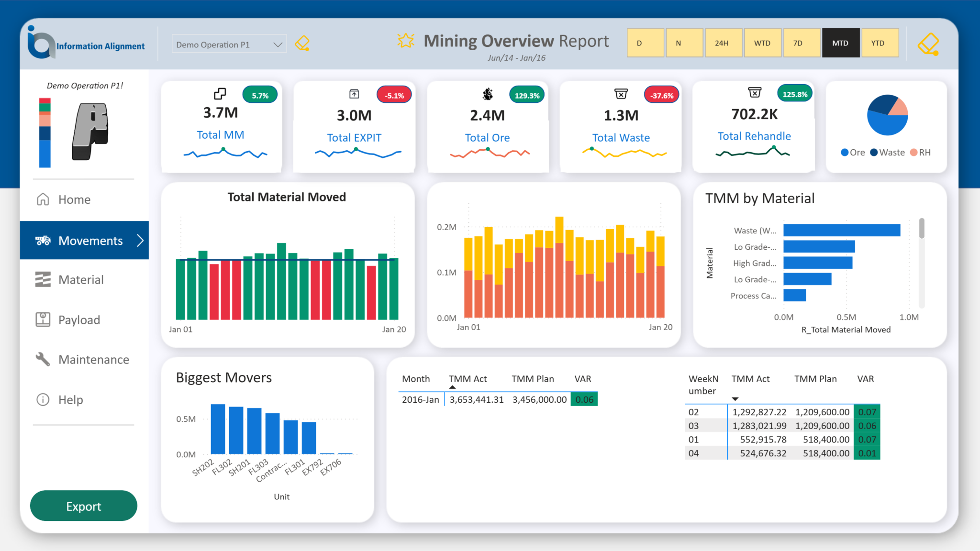This screenshot has width=980, height=551.
Task: Click the Total Ore label
Action: coord(488,138)
